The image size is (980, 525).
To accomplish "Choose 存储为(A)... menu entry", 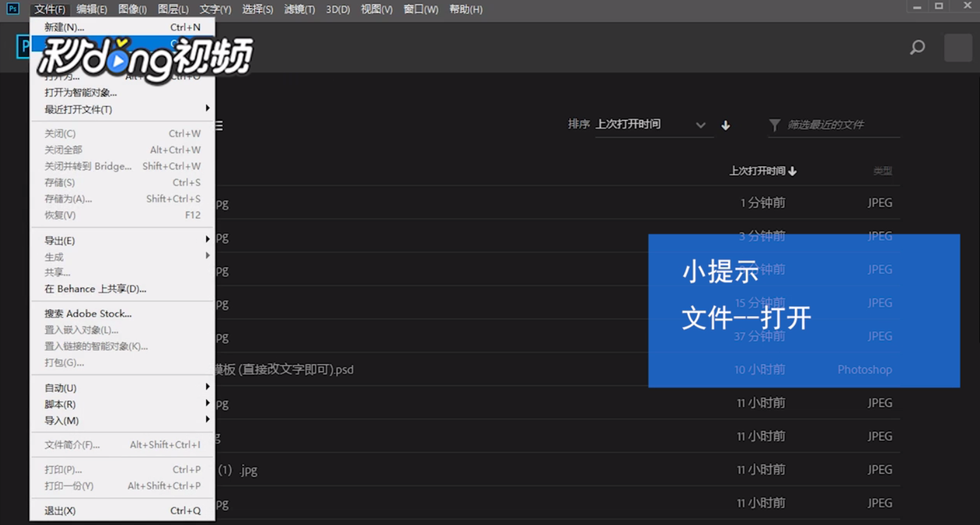I will click(x=122, y=199).
